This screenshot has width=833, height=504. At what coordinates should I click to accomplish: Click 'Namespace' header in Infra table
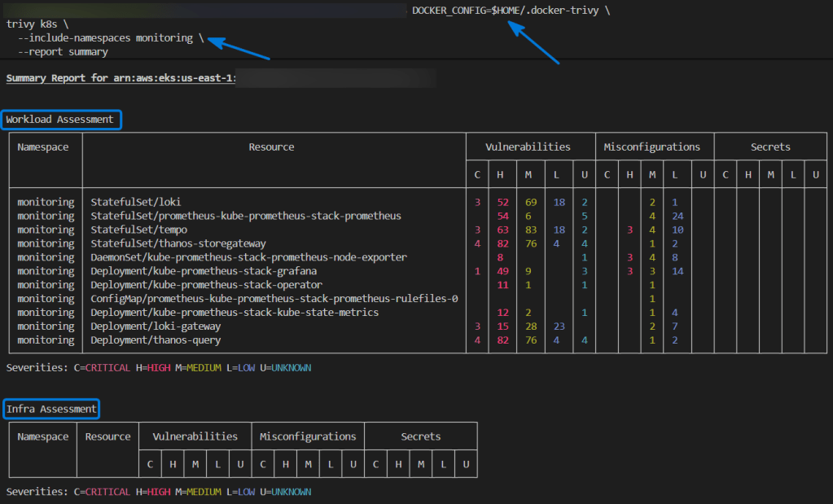click(43, 436)
